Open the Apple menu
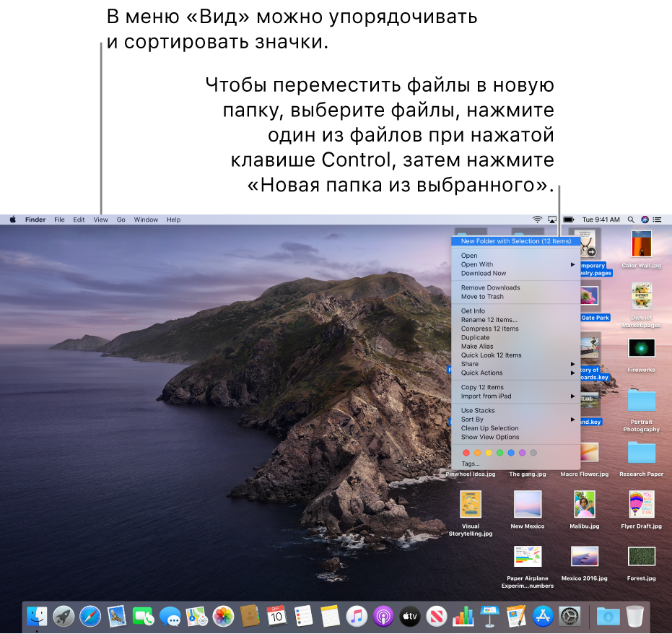Screen dimensions: 672x634 point(13,220)
